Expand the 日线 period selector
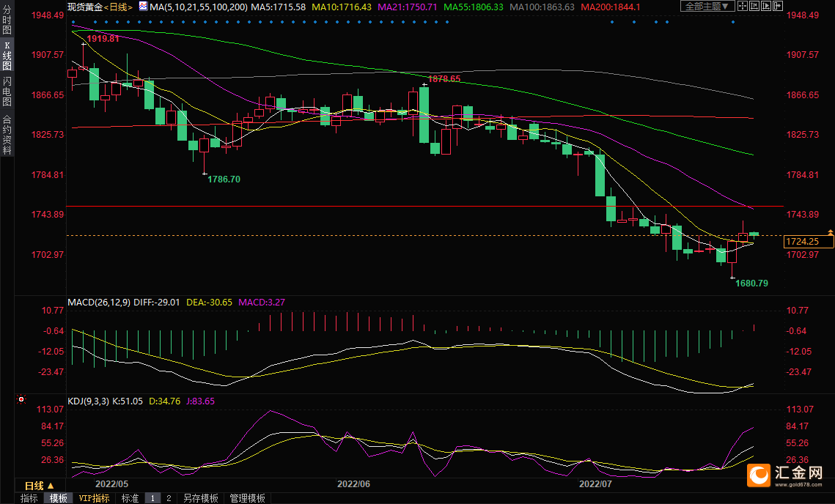 pos(39,486)
